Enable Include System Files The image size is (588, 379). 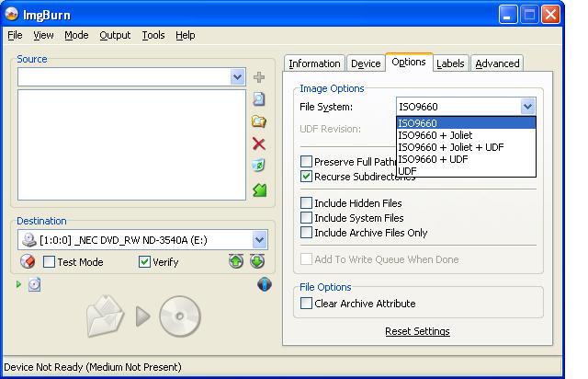(x=306, y=218)
